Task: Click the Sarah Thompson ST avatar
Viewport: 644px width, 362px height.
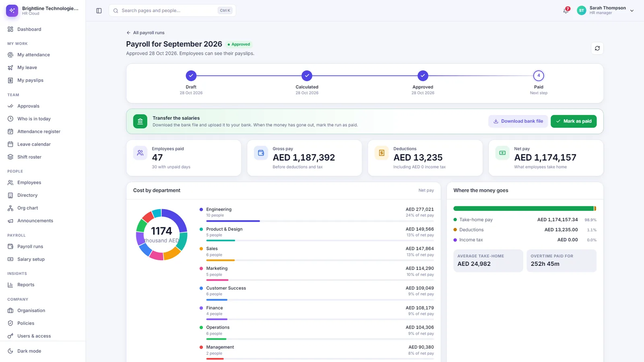Action: [x=581, y=10]
